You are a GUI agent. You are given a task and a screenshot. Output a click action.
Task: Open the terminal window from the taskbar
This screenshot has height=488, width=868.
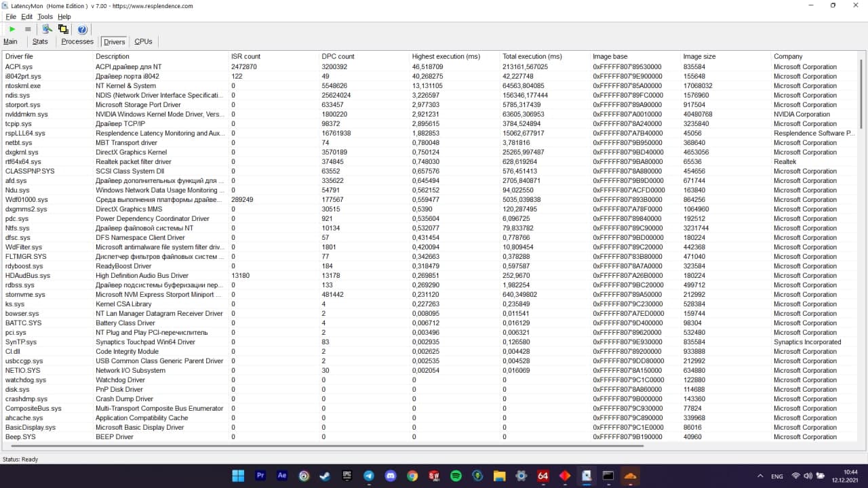click(x=608, y=476)
